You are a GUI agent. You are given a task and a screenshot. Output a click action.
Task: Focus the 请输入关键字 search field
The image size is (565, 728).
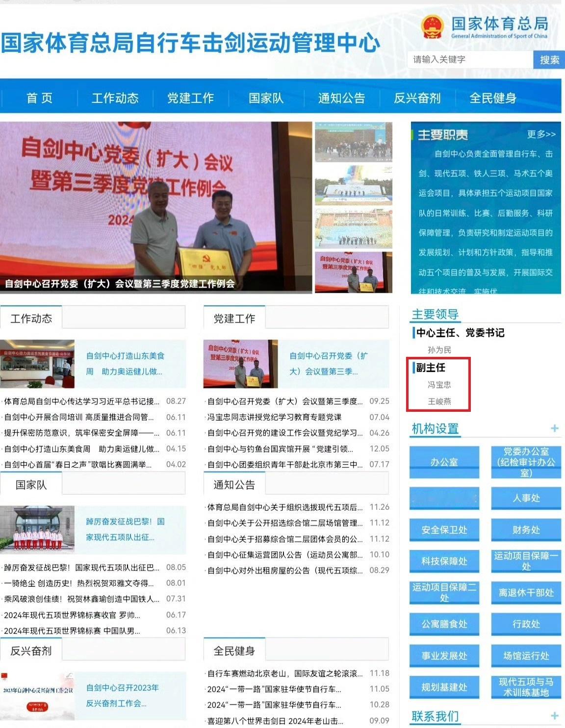pos(470,60)
